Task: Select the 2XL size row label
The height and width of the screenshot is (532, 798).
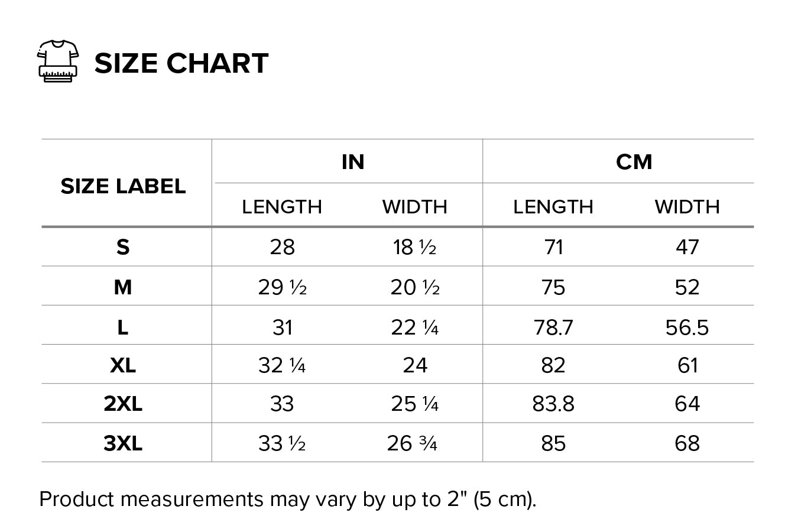Action: coord(123,404)
